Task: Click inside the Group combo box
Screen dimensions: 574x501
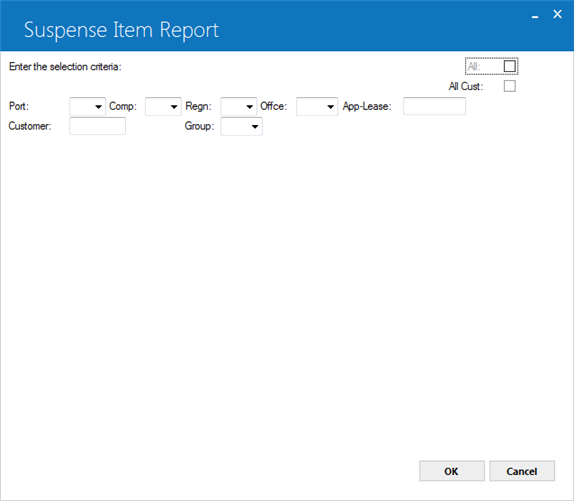Action: 242,126
